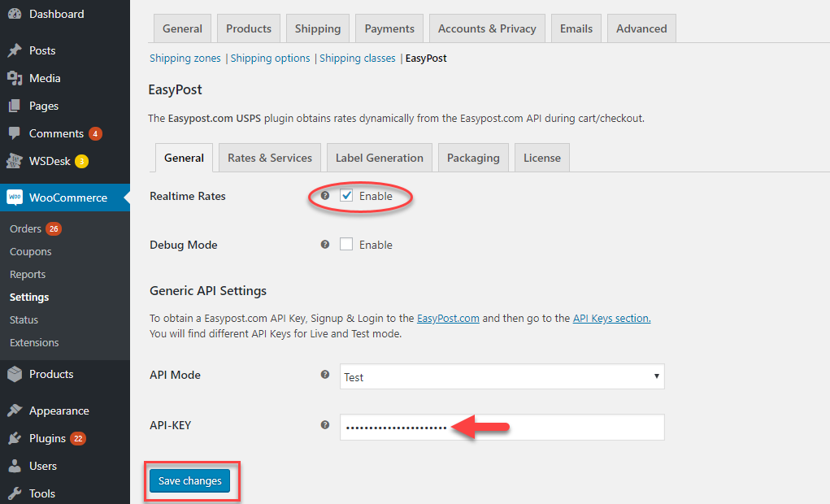Open Status in WooCommerce submenu

coord(24,319)
